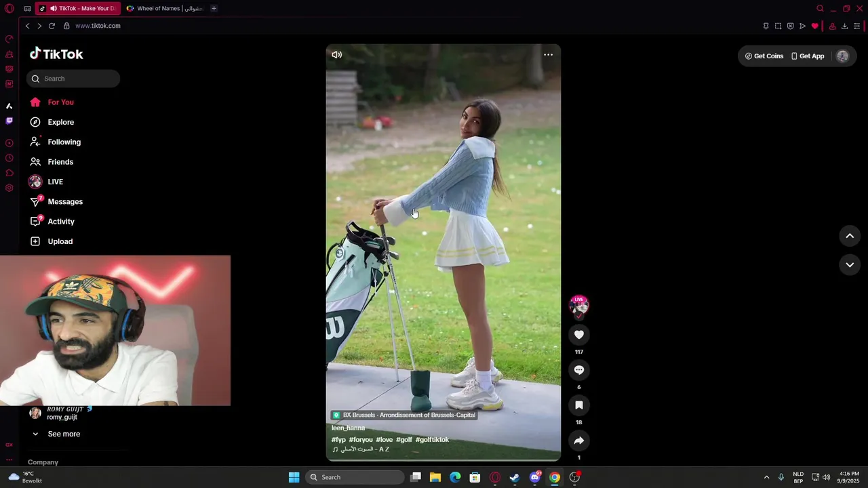Open the Explore page
This screenshot has width=868, height=488.
52,122
